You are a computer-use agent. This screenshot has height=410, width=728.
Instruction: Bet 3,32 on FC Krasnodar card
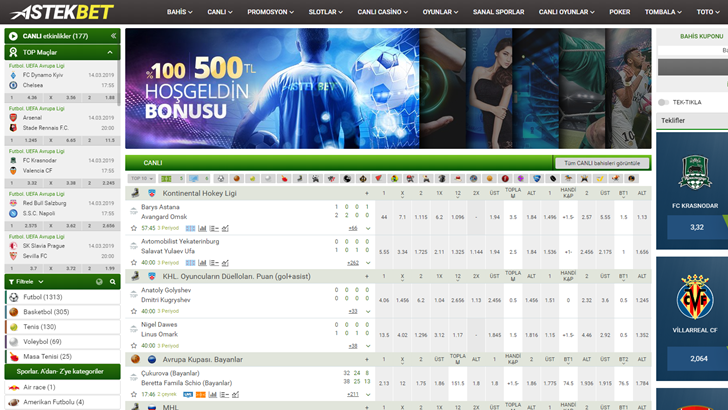[x=697, y=227]
